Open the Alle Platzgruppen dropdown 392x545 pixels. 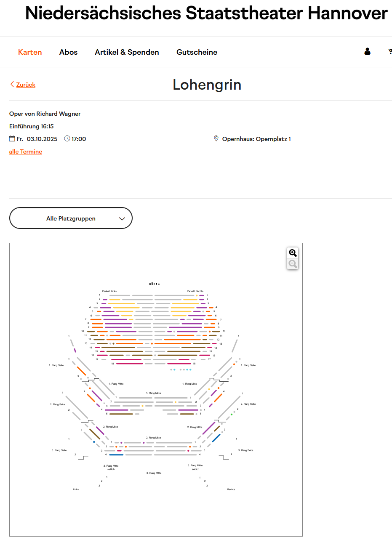pyautogui.click(x=71, y=218)
